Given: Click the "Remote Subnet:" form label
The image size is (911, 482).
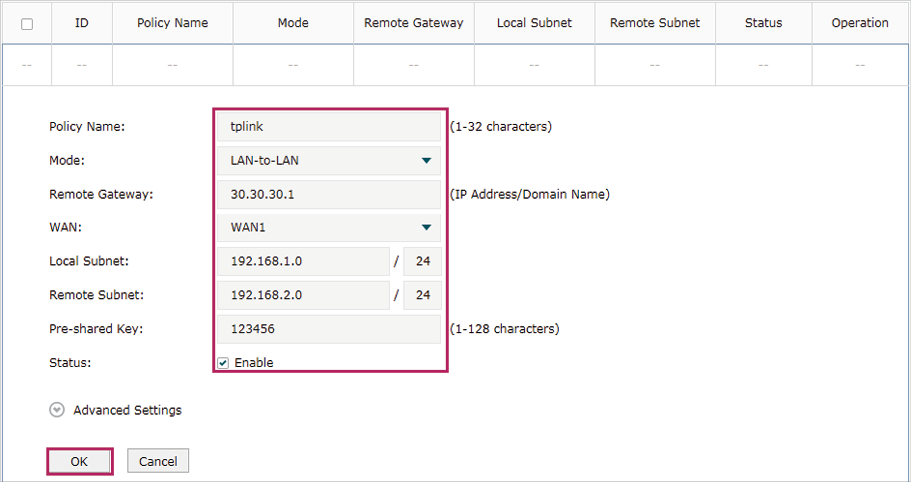Looking at the screenshot, I should click(x=96, y=295).
